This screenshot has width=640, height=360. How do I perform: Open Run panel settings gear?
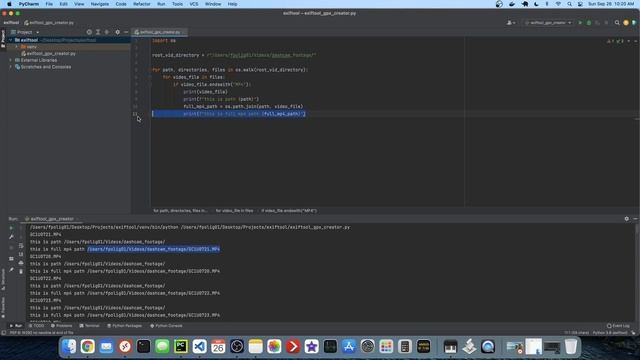[627, 219]
